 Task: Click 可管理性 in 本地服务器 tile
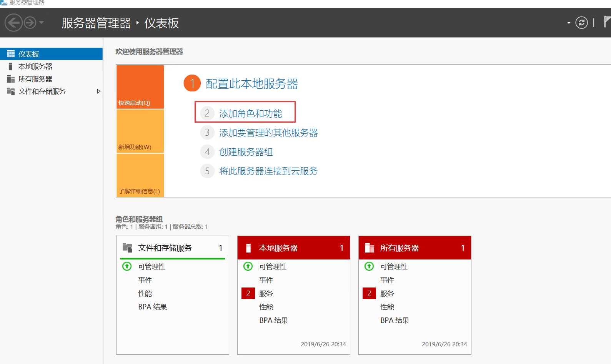point(273,266)
